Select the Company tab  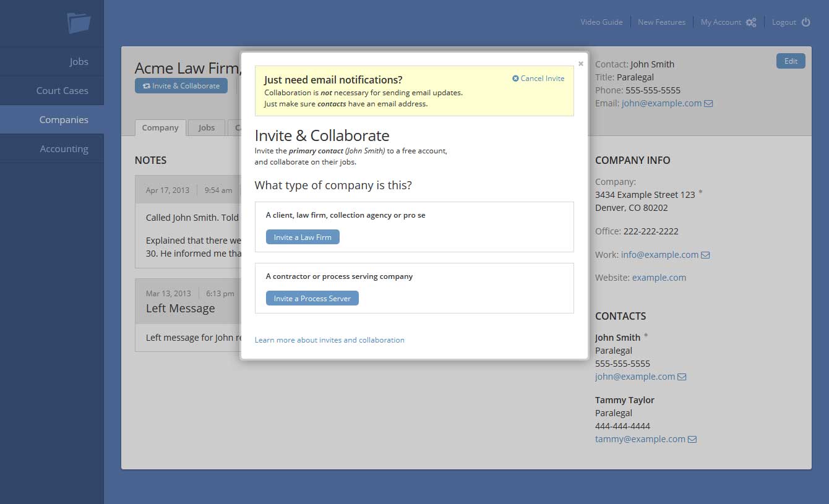160,128
